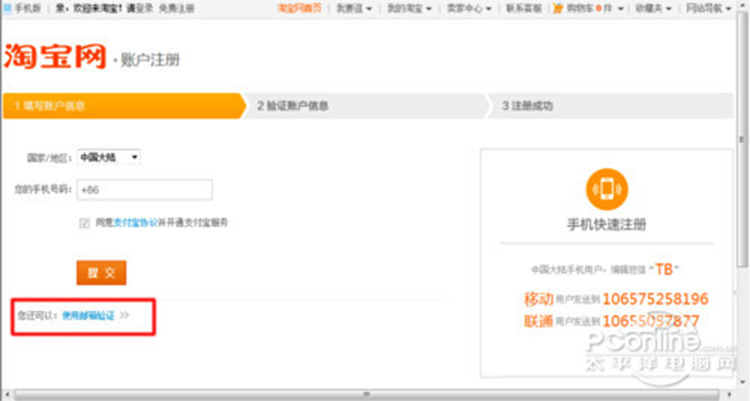This screenshot has width=750, height=401.
Task: Click the orange phone quick-register icon
Action: click(x=607, y=189)
